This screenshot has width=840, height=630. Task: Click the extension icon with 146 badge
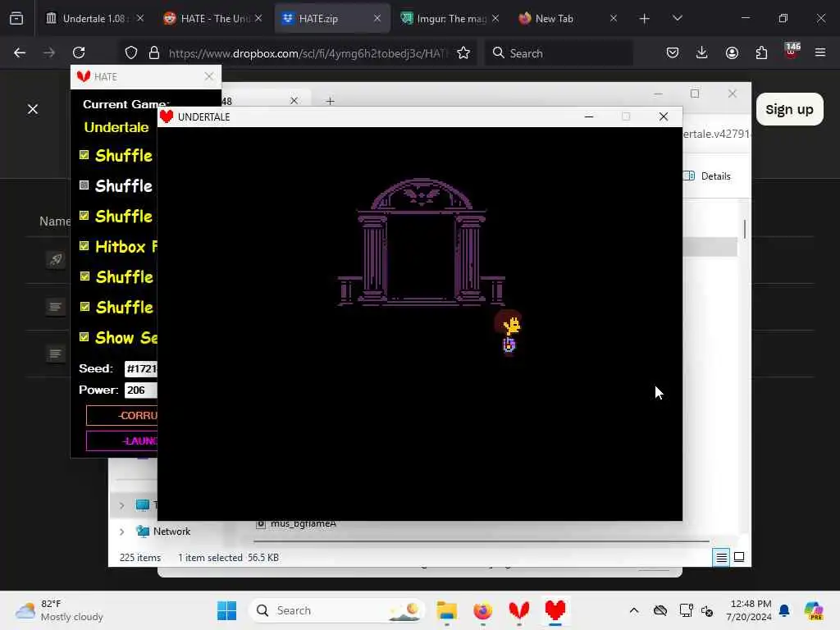pyautogui.click(x=792, y=51)
